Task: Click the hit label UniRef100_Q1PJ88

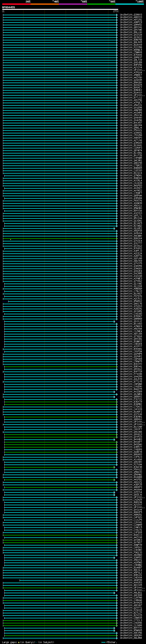Action: click(x=131, y=259)
